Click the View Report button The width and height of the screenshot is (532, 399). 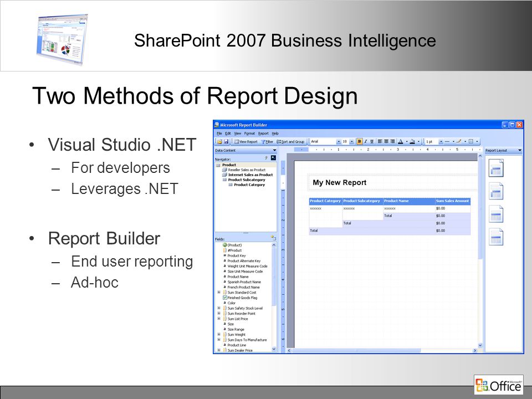(x=246, y=141)
